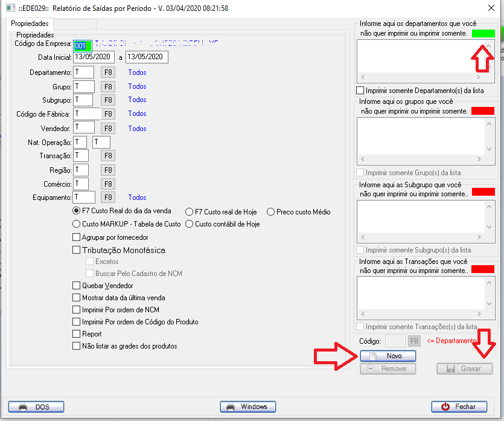Click the DOS printer button
This screenshot has height=421, width=504.
(x=36, y=407)
